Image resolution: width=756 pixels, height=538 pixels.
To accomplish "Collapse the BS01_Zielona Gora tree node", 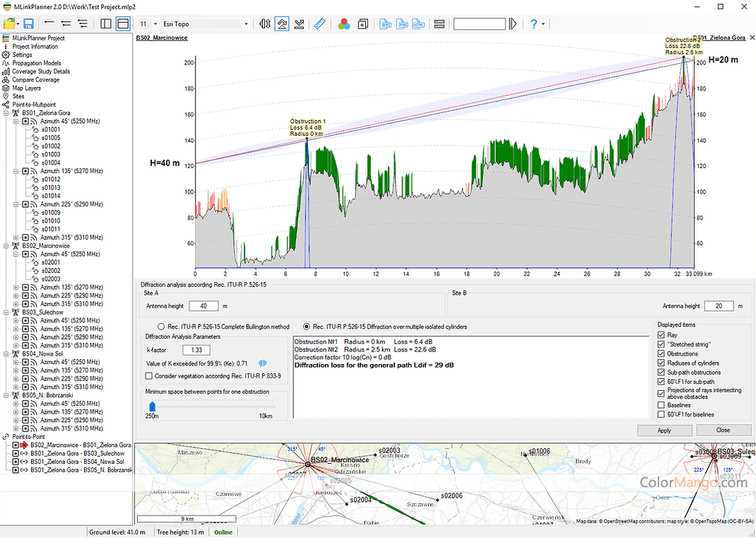I will (x=6, y=113).
